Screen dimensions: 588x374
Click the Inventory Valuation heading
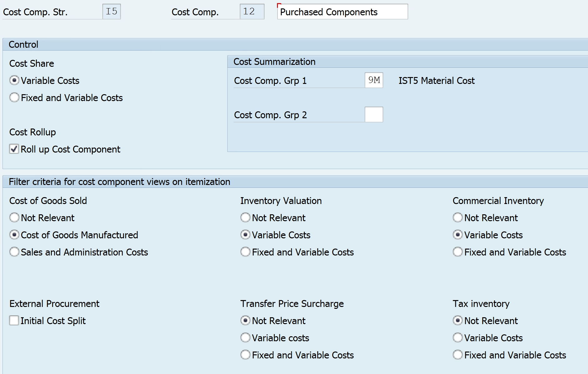click(281, 201)
